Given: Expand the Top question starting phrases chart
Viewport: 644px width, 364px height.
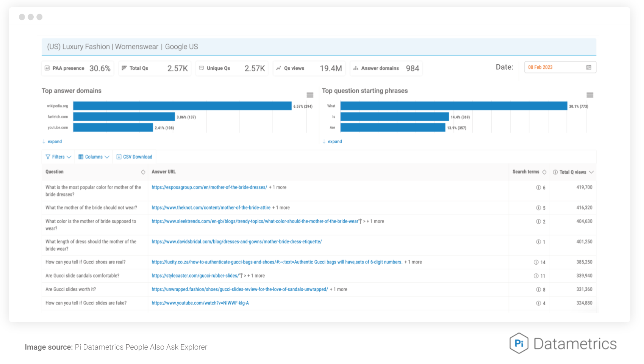Looking at the screenshot, I should (332, 141).
